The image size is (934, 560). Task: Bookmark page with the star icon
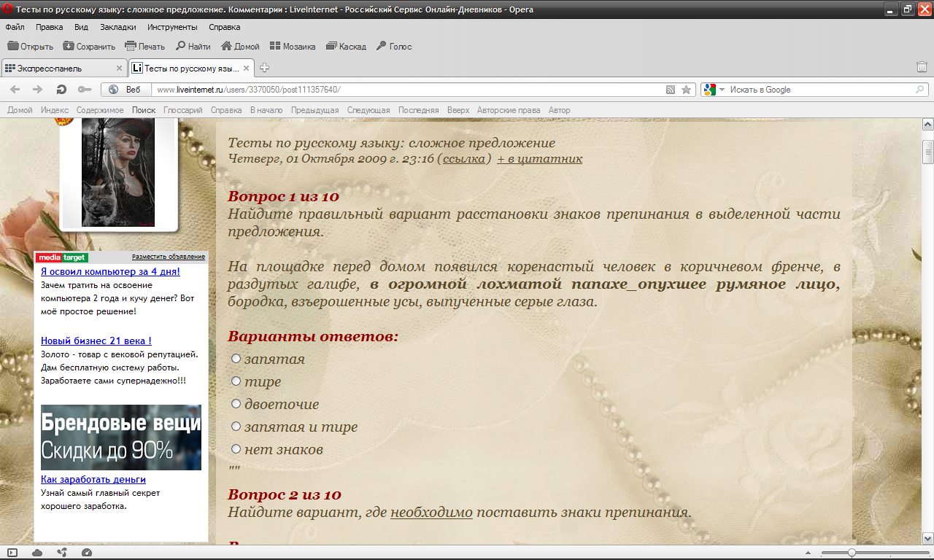[686, 90]
